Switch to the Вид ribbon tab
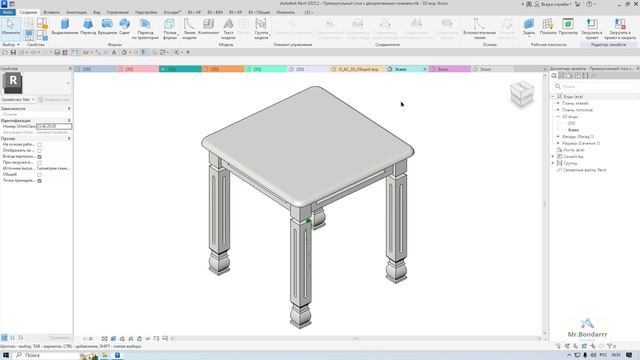Viewport: 640px width, 360px height. tap(96, 12)
